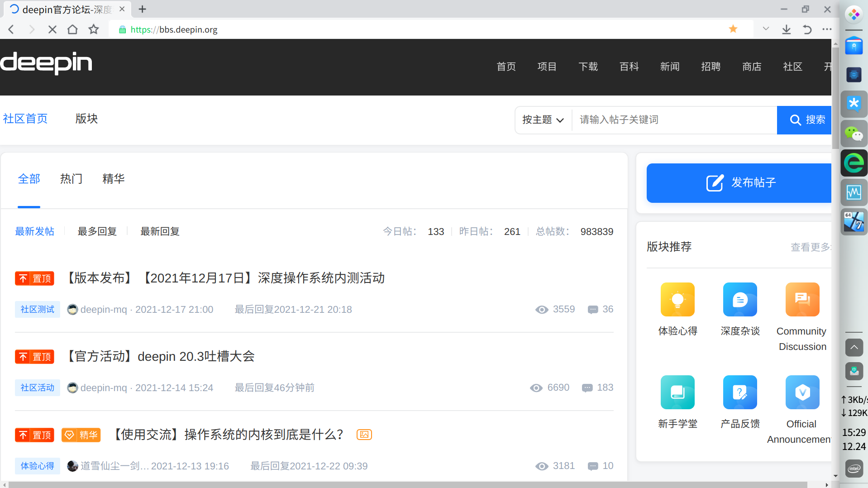
Task: Sort posts by 最新回复
Action: pyautogui.click(x=160, y=232)
